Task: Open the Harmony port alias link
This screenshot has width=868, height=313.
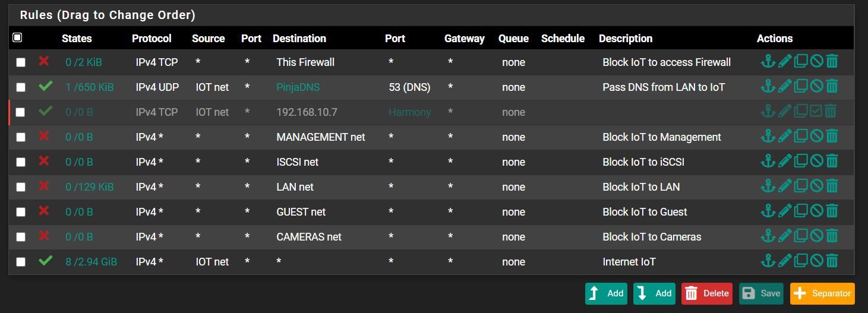Action: tap(409, 112)
